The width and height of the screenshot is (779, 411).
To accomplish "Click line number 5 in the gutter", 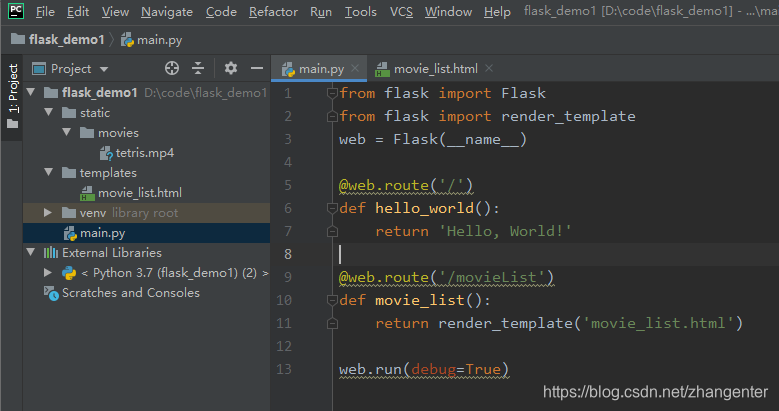I will (x=288, y=185).
